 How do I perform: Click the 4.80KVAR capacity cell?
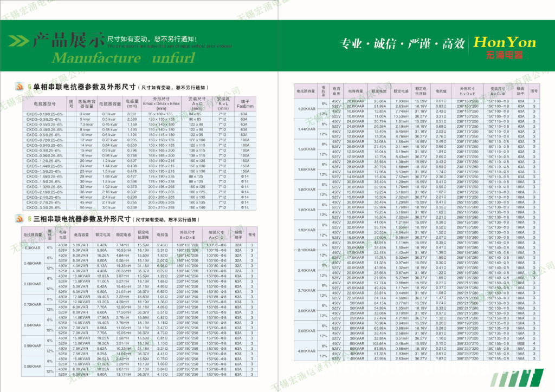click(307, 350)
